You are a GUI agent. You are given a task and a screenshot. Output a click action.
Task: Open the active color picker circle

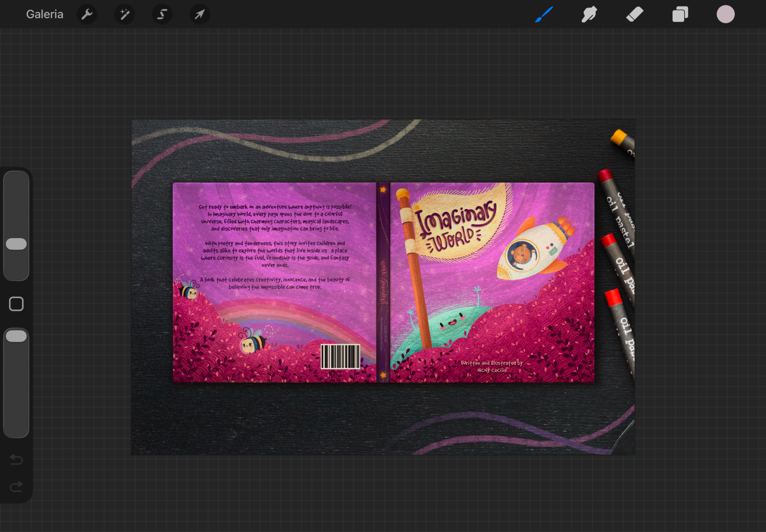(x=725, y=14)
